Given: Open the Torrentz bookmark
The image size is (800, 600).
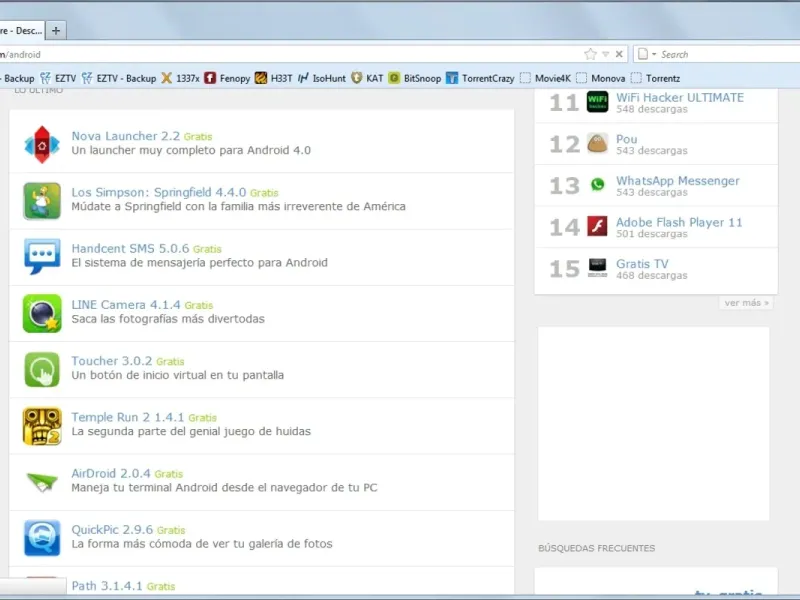Looking at the screenshot, I should 656,78.
